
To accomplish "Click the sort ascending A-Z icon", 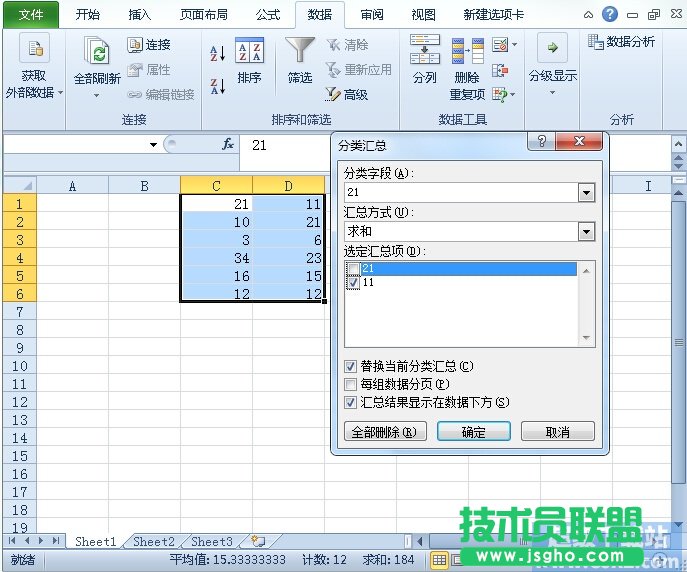I will point(217,52).
